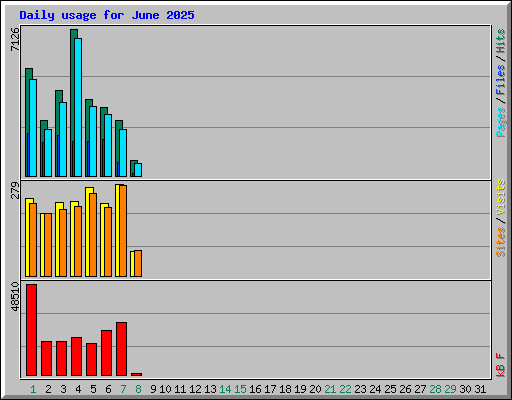Click the 279 axis value
Screen dimensions: 512x400
pyautogui.click(x=15, y=190)
